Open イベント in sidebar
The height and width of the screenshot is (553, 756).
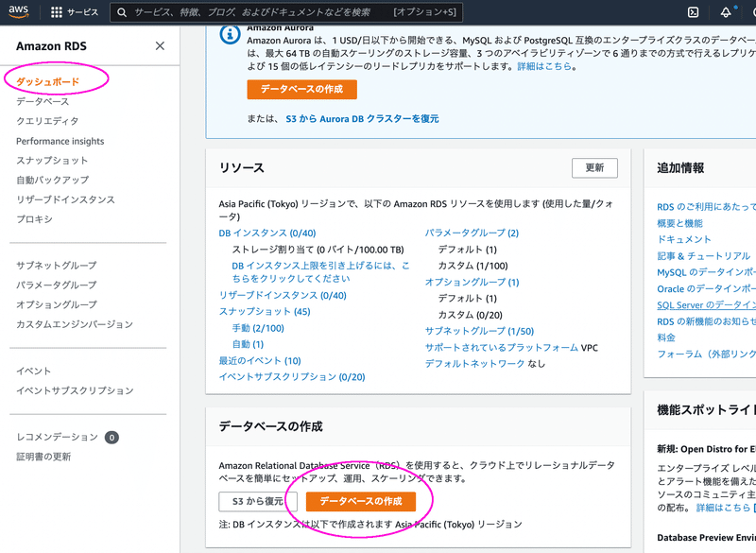coord(33,371)
